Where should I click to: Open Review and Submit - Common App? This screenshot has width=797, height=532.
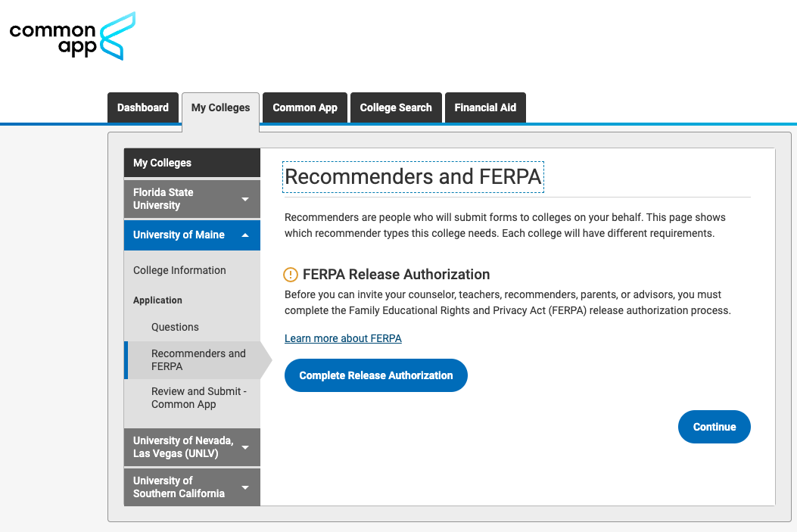[198, 397]
